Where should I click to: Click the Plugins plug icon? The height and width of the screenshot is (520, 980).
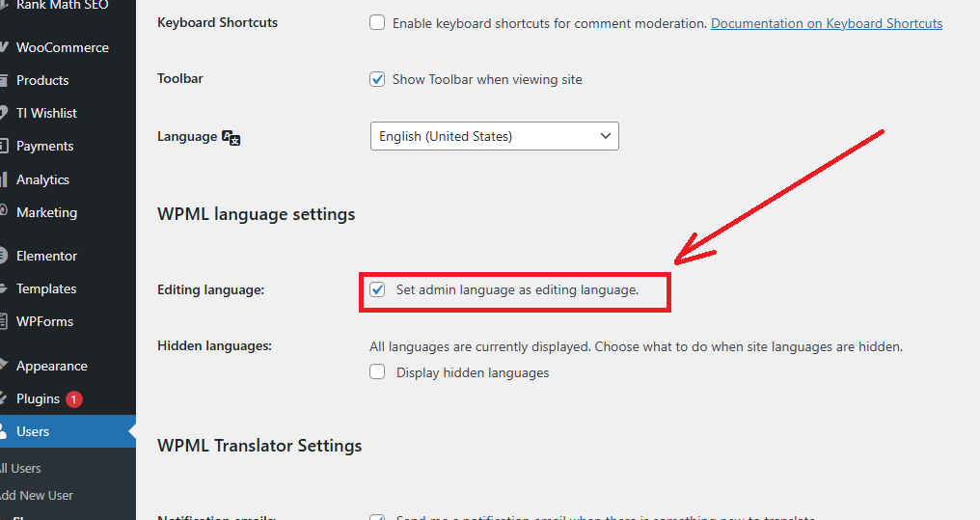point(3,398)
